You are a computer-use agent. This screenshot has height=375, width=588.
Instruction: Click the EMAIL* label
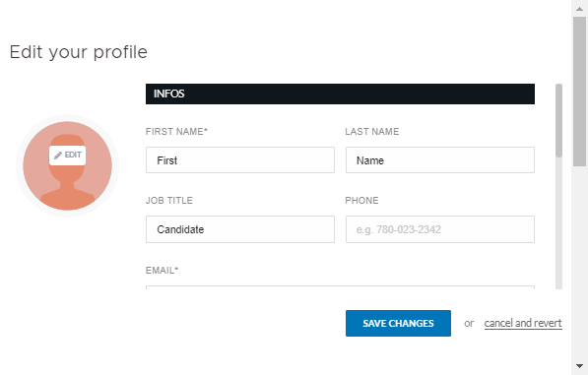(162, 271)
